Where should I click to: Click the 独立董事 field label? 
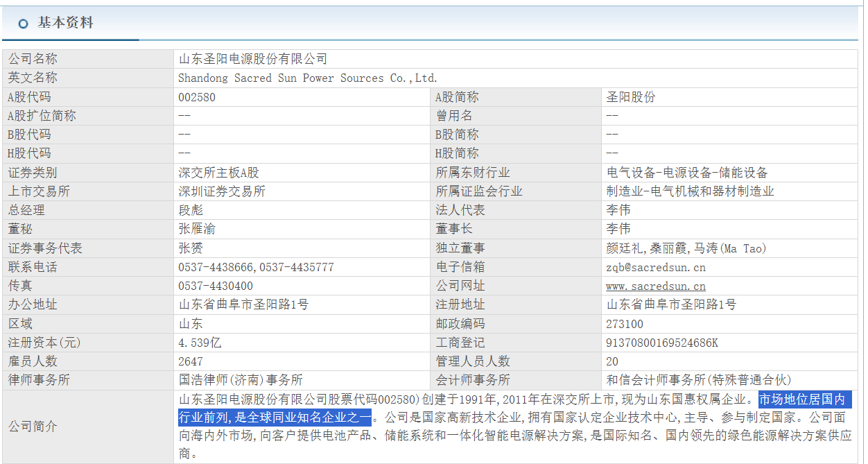coord(460,248)
